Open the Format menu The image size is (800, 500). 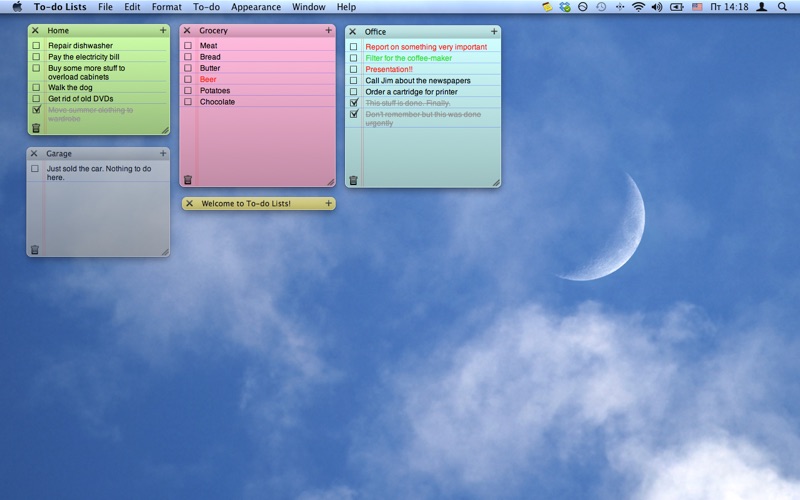(167, 7)
